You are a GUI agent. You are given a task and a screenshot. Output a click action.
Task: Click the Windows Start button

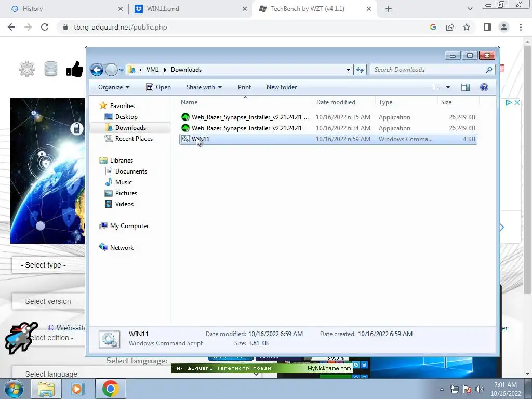[x=14, y=389]
